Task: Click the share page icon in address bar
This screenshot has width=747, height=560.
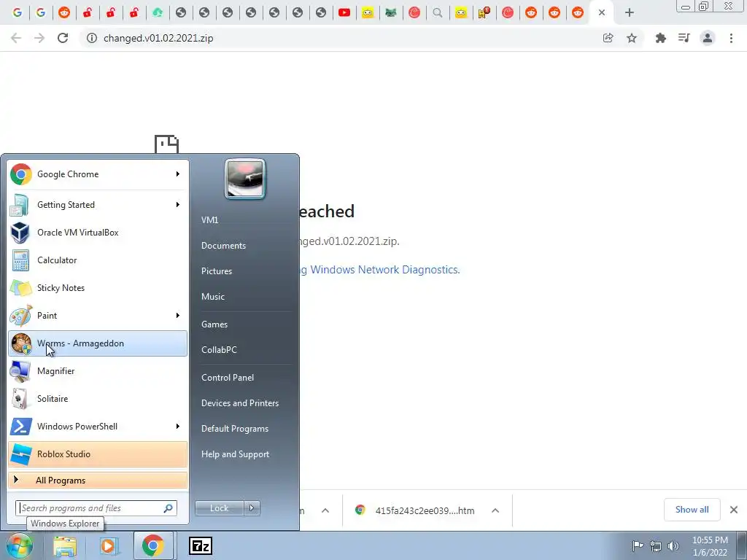Action: tap(608, 38)
